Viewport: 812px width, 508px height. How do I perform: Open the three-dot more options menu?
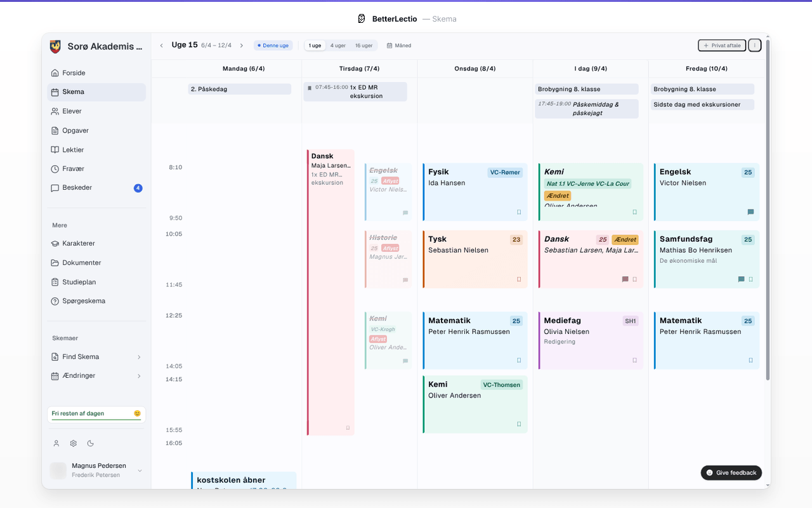pyautogui.click(x=754, y=46)
